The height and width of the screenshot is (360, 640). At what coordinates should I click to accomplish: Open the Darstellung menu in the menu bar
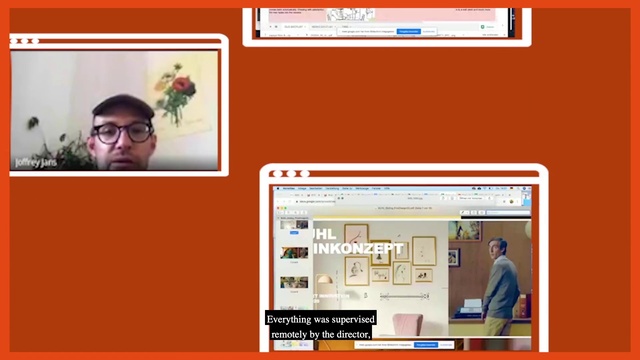point(332,189)
